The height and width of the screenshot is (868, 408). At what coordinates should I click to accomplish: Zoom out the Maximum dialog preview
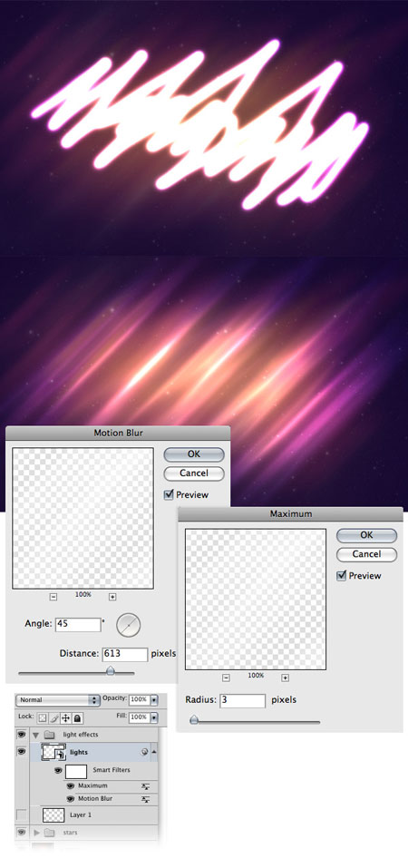pyautogui.click(x=226, y=678)
